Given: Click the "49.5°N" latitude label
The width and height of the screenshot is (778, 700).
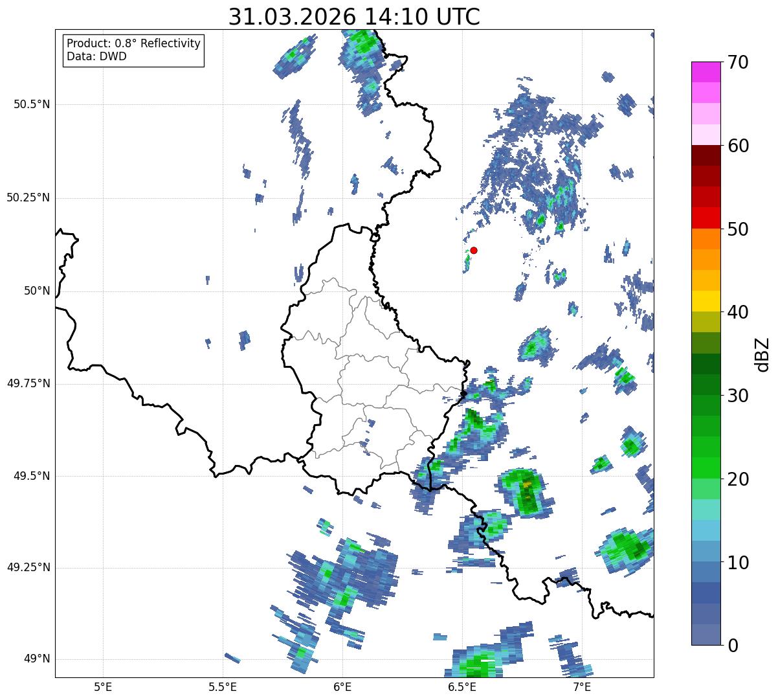Looking at the screenshot, I should tap(32, 476).
